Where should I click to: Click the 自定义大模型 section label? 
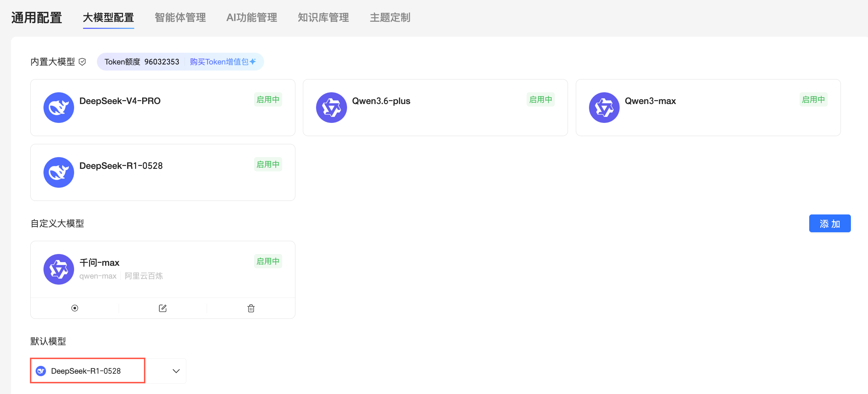click(57, 223)
